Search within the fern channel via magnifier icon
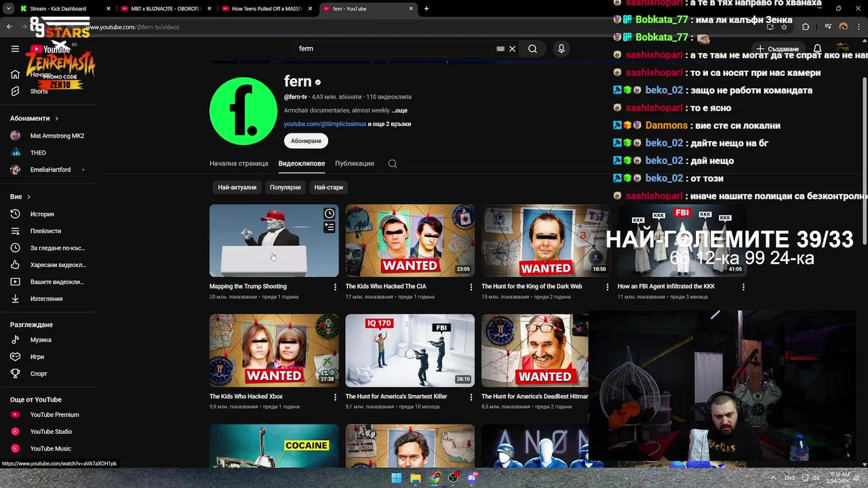The image size is (868, 488). pyautogui.click(x=393, y=163)
